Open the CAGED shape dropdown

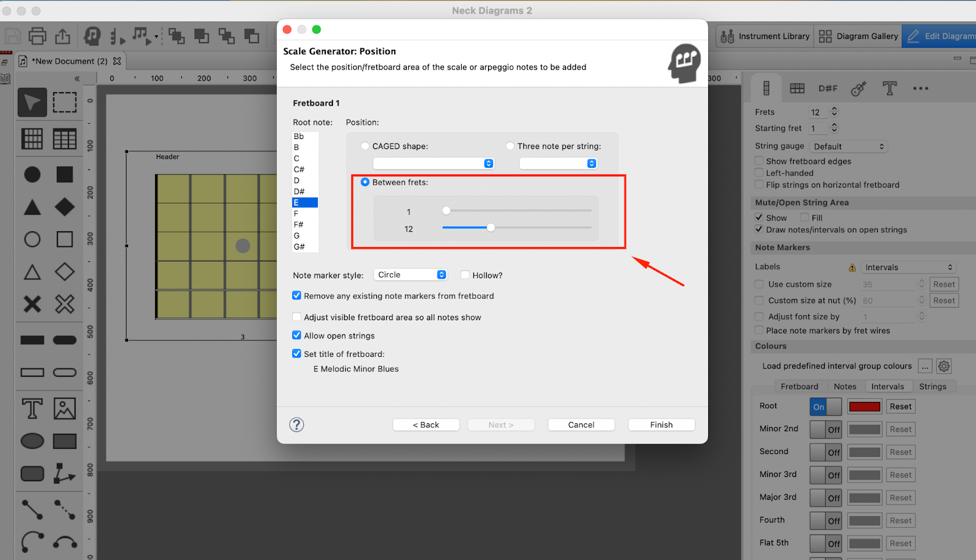[434, 163]
